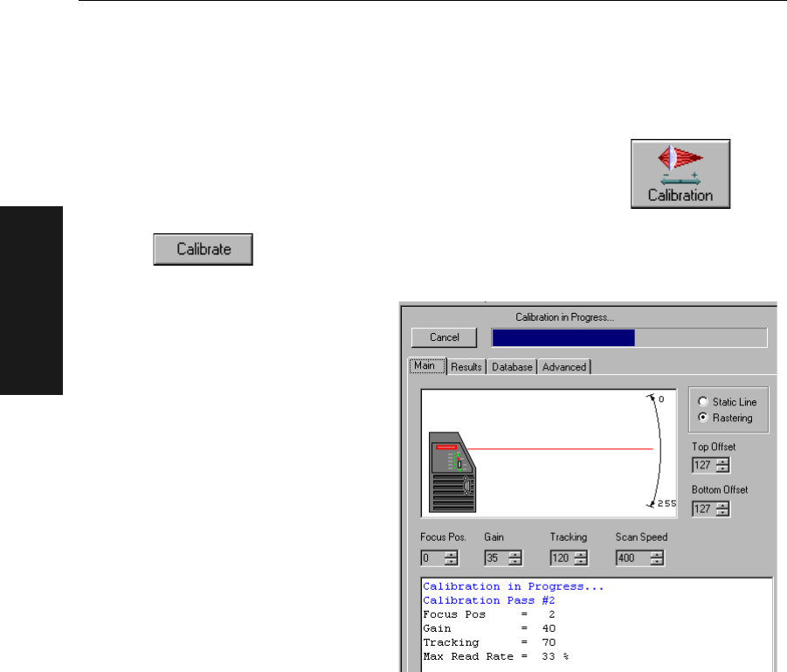Click the Focus Pos. input field

coord(432,558)
